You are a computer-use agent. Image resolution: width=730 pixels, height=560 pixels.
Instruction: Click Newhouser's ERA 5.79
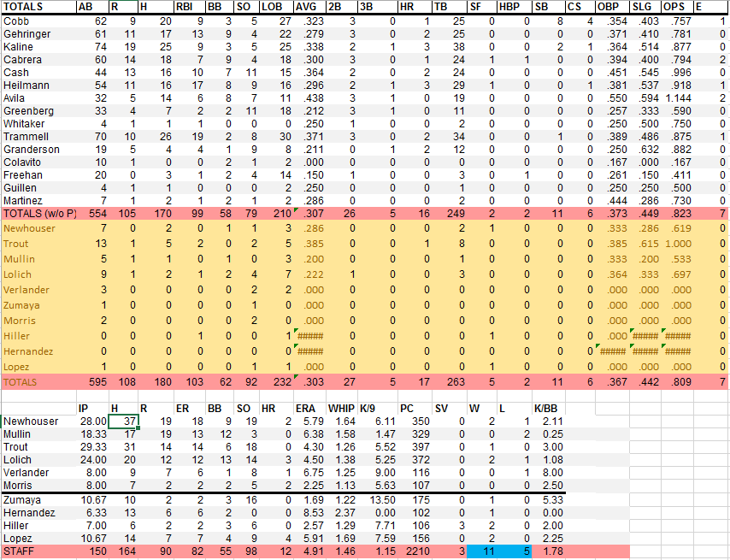point(314,421)
